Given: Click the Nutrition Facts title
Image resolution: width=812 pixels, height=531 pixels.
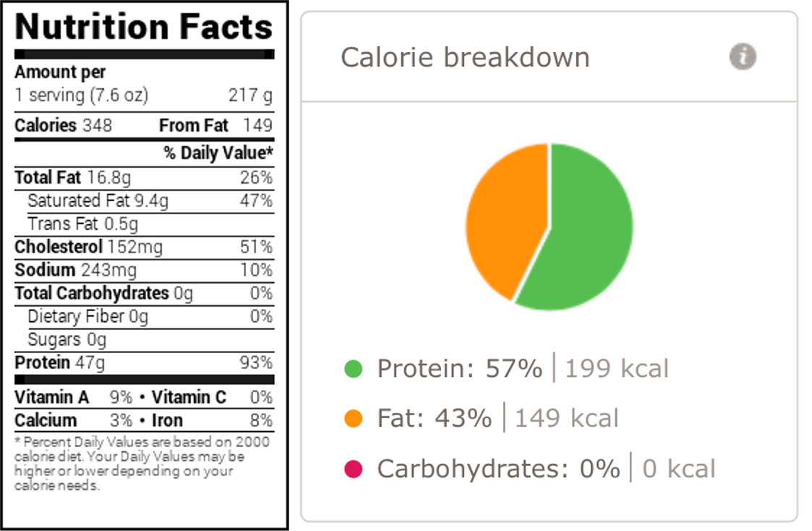Looking at the screenshot, I should pyautogui.click(x=144, y=27).
